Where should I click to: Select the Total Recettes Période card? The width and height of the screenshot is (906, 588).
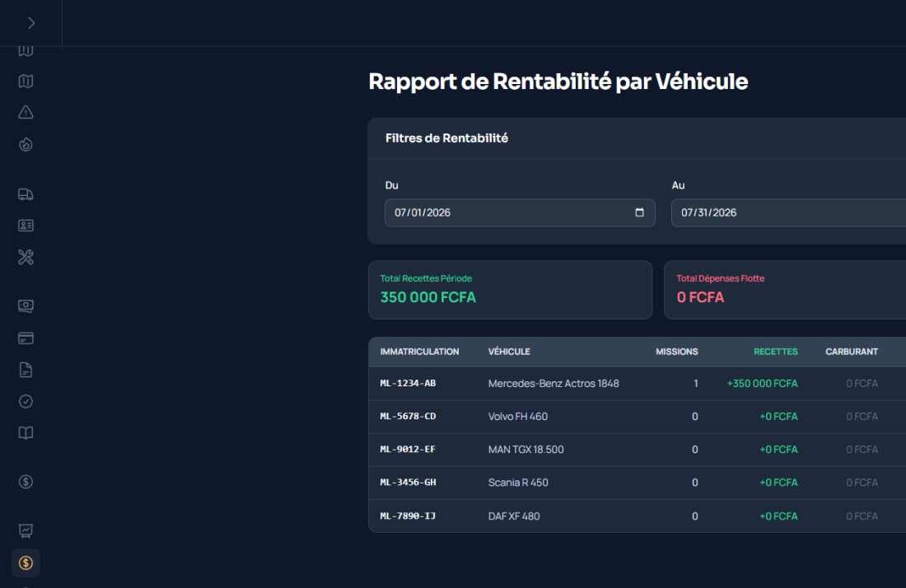(510, 290)
